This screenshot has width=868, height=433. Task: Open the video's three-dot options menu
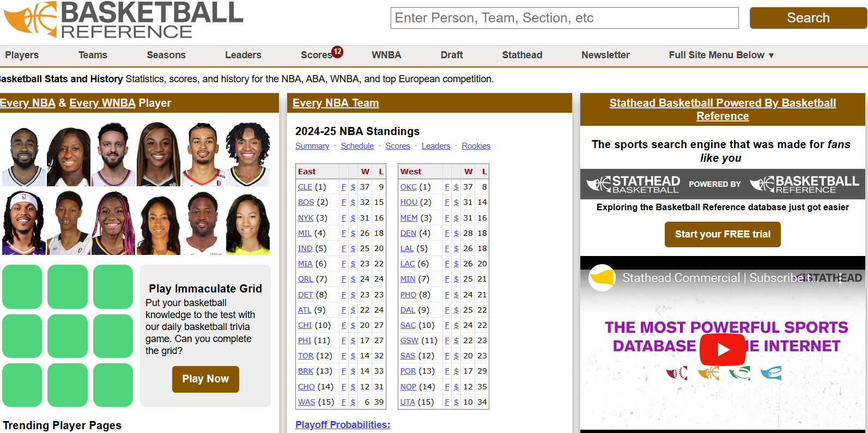click(x=840, y=278)
